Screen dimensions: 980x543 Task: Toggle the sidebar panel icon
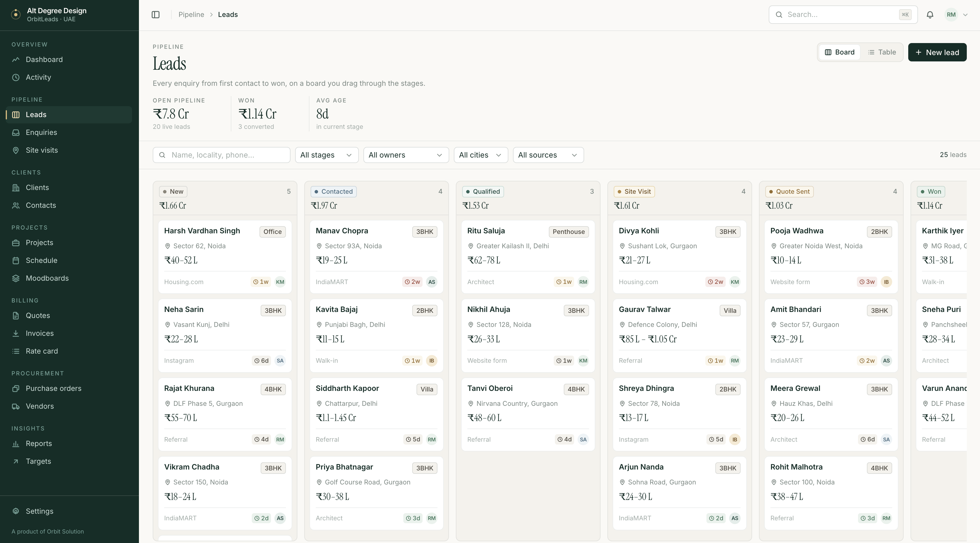(x=156, y=14)
